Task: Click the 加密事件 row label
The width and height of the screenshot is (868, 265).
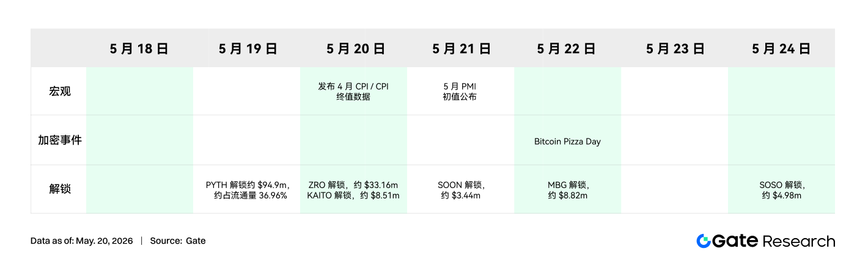Action: coord(60,140)
